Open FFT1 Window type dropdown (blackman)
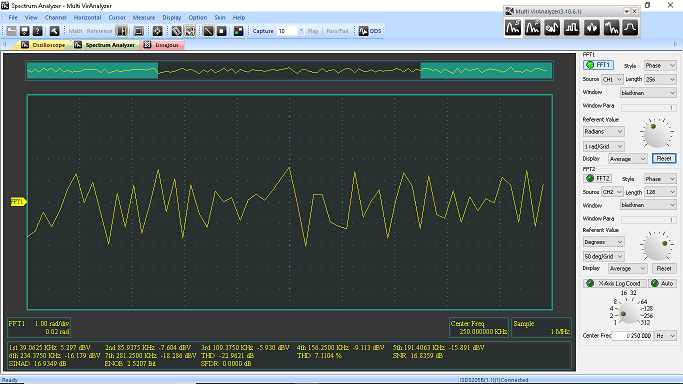This screenshot has height=384, width=683. [x=648, y=93]
